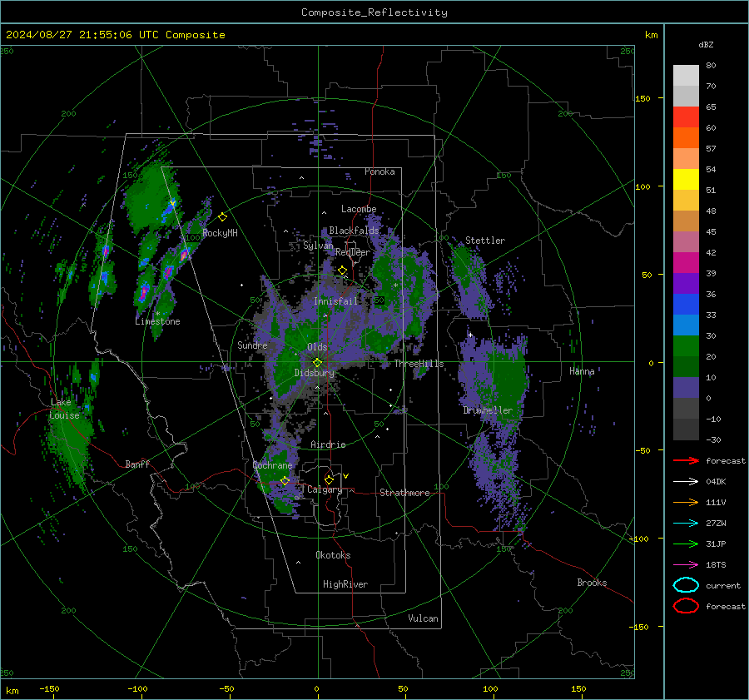Select the 80 dBZ light gray swatch

(x=686, y=75)
